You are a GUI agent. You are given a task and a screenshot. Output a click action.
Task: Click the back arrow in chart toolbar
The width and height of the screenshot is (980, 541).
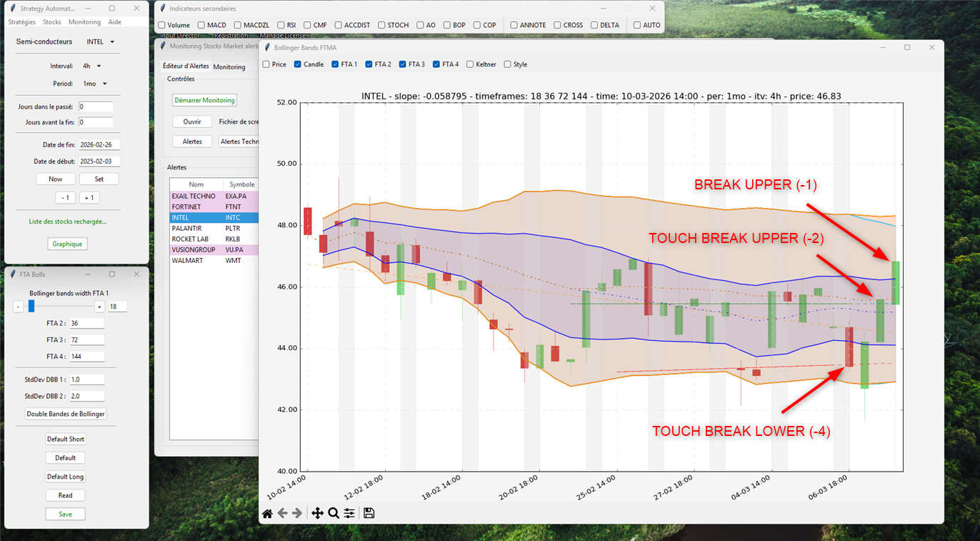click(282, 513)
